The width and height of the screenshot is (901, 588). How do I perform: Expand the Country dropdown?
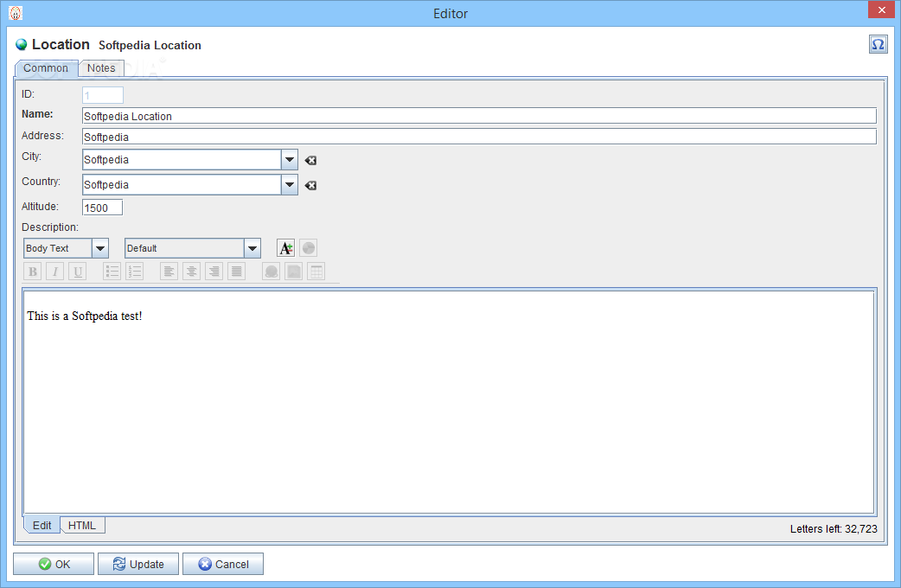pos(290,184)
